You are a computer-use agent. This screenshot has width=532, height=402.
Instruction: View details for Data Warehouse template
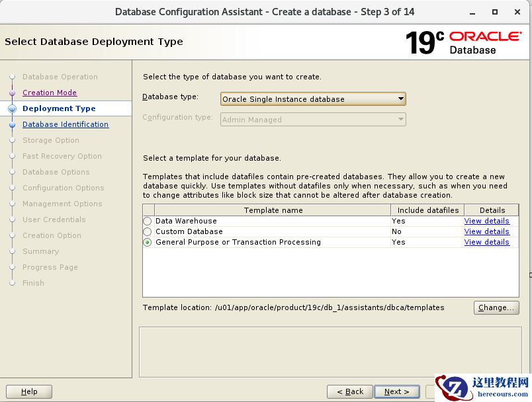(486, 221)
